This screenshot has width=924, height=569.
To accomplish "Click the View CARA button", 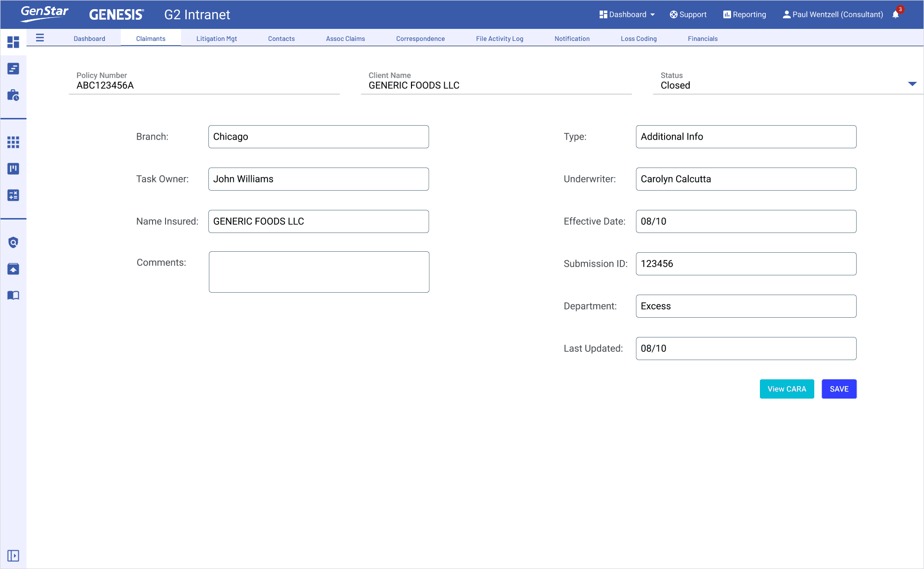I will [x=786, y=389].
